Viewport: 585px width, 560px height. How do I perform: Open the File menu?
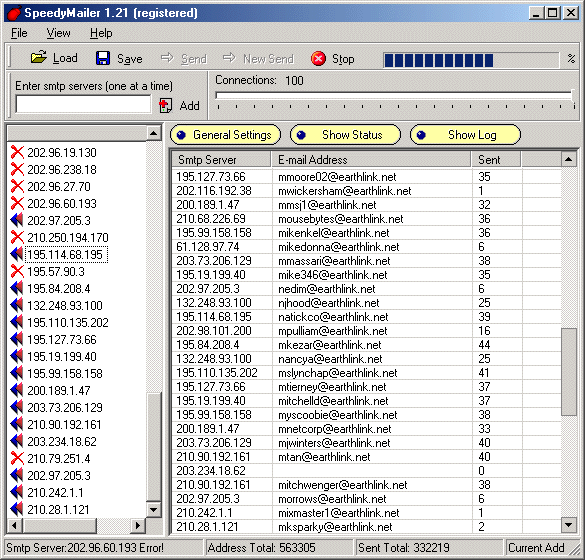click(x=19, y=33)
